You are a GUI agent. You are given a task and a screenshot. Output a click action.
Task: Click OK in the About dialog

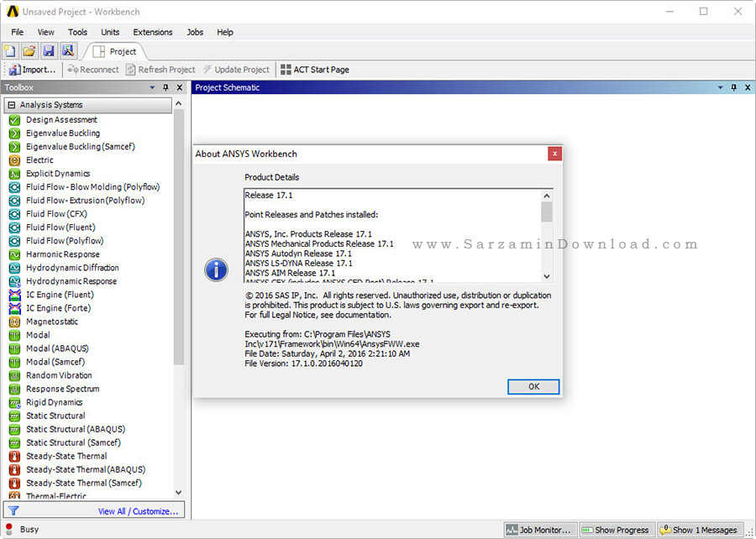[x=533, y=387]
